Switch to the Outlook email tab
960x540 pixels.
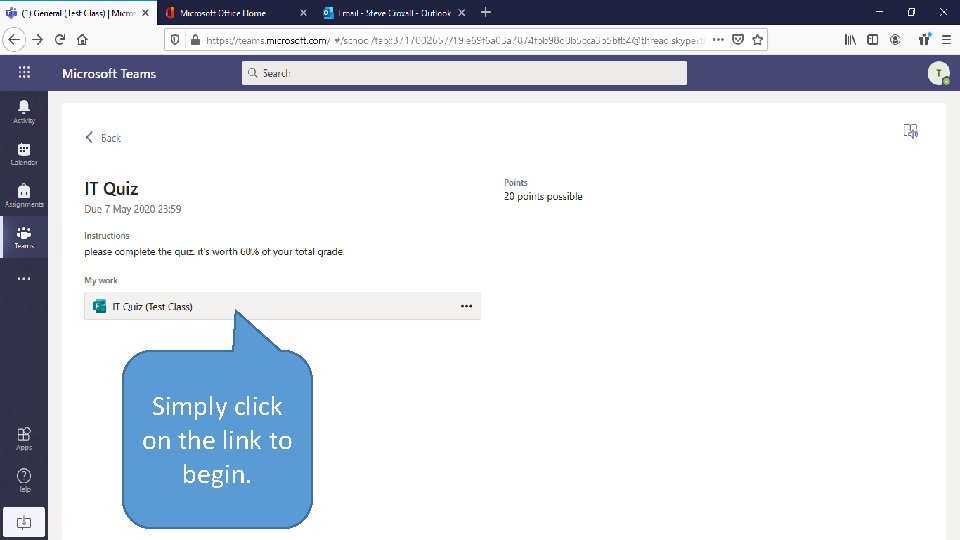pos(395,12)
